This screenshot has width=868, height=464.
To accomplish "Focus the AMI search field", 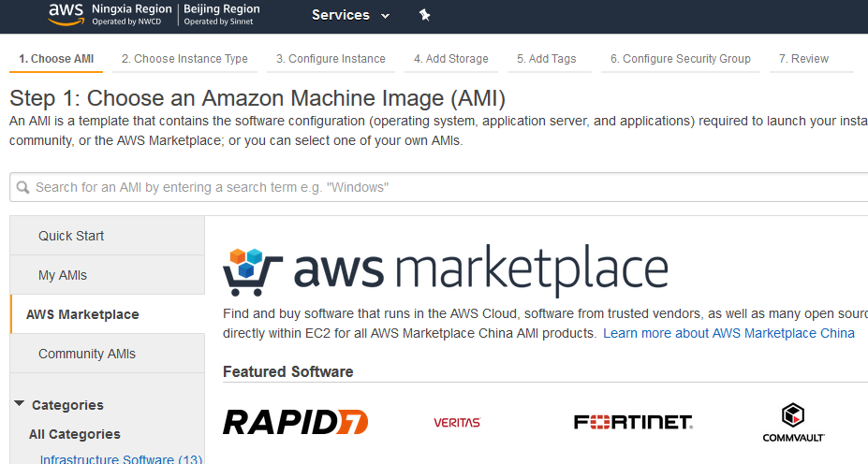I will click(438, 187).
